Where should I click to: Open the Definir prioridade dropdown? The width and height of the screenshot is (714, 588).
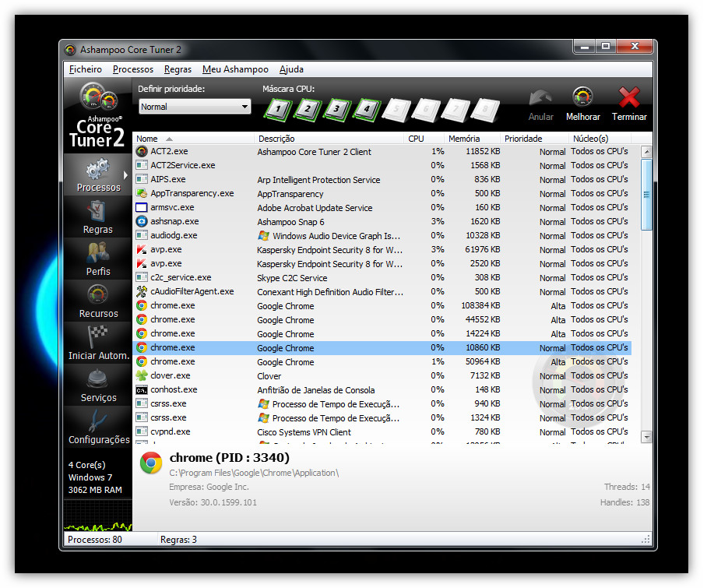coord(195,107)
